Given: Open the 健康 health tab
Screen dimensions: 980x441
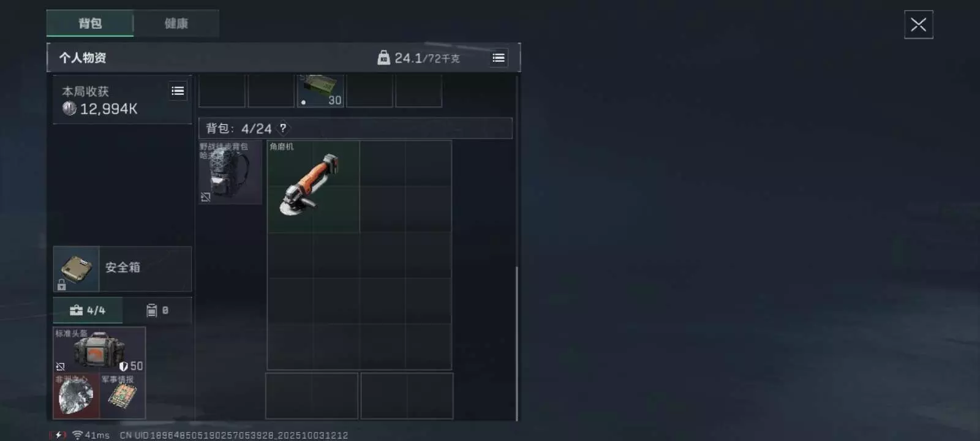Looking at the screenshot, I should 176,23.
